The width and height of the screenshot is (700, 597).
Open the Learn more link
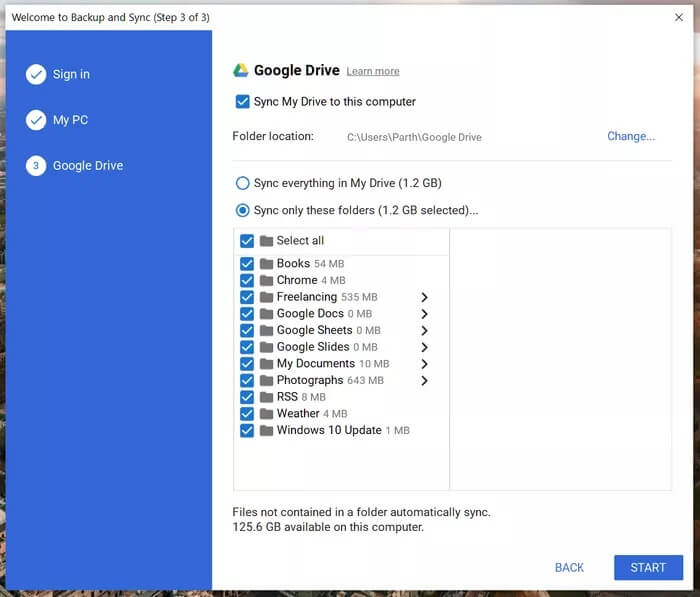click(373, 71)
